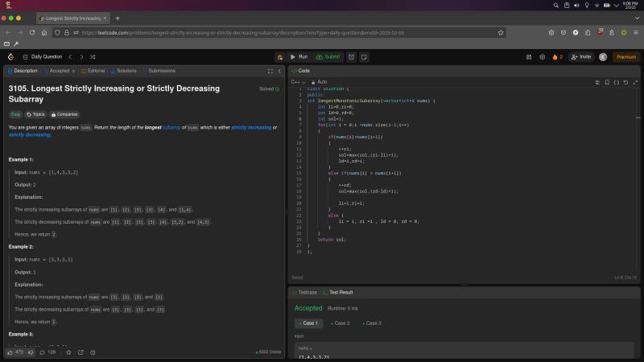Open the C++ language dropdown
This screenshot has height=362, width=644.
tap(298, 82)
